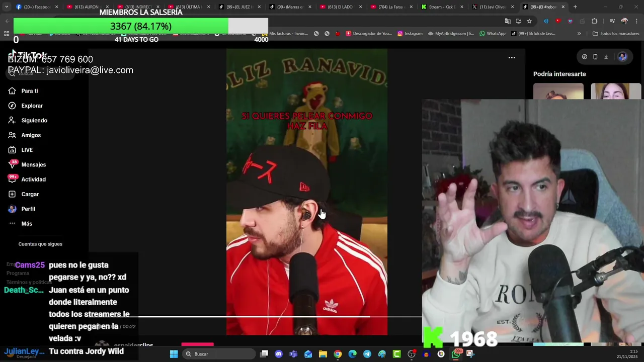Open Windows Start menu

click(174, 354)
